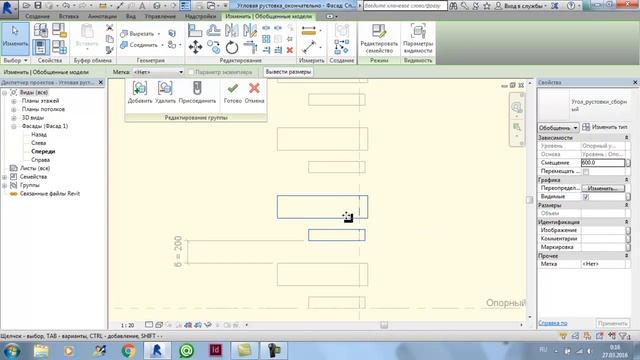Expand the Планы этажей tree node

13,101
